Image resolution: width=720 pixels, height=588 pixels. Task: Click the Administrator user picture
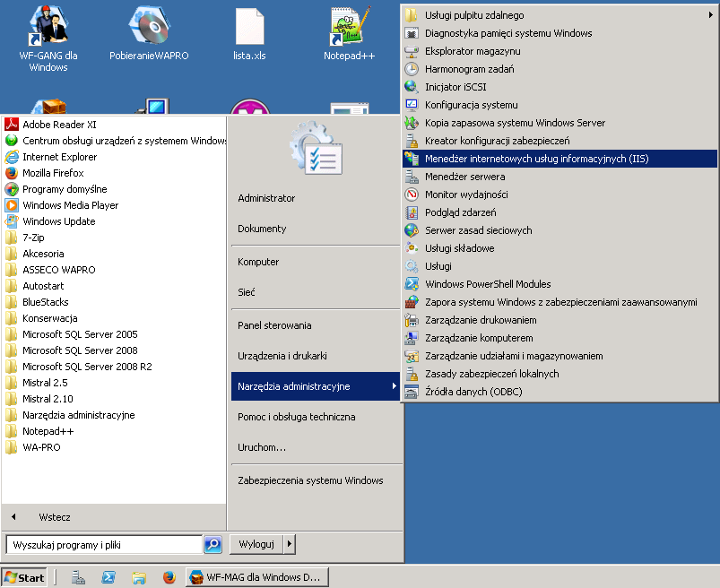click(316, 148)
